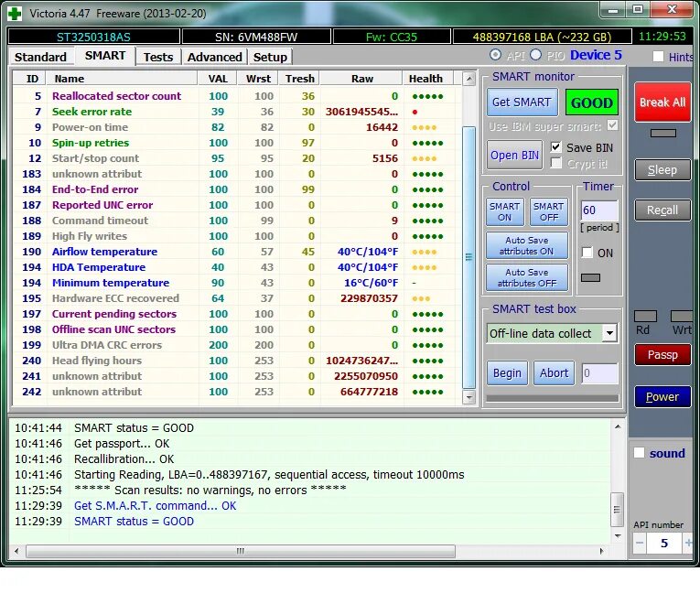This screenshot has width=700, height=593.
Task: Click the blue Power button
Action: point(662,396)
